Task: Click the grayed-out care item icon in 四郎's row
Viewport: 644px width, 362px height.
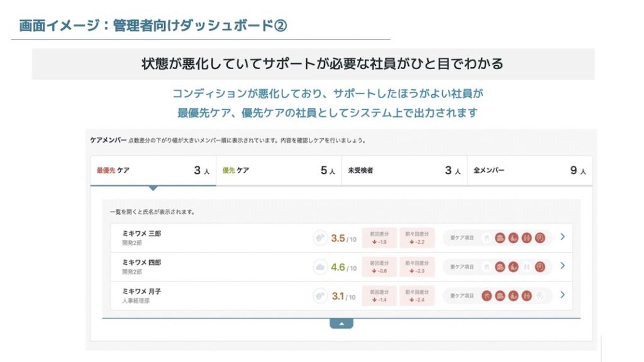Action: pos(486,266)
